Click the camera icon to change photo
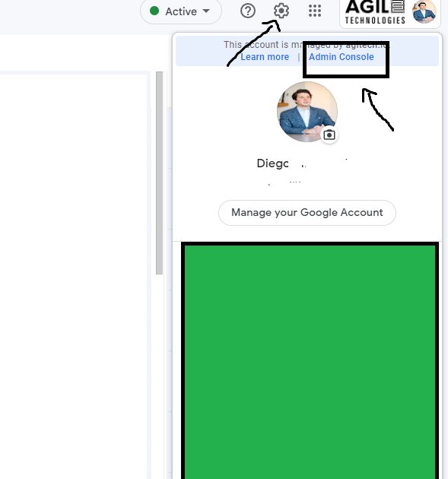The width and height of the screenshot is (448, 479). tap(329, 135)
